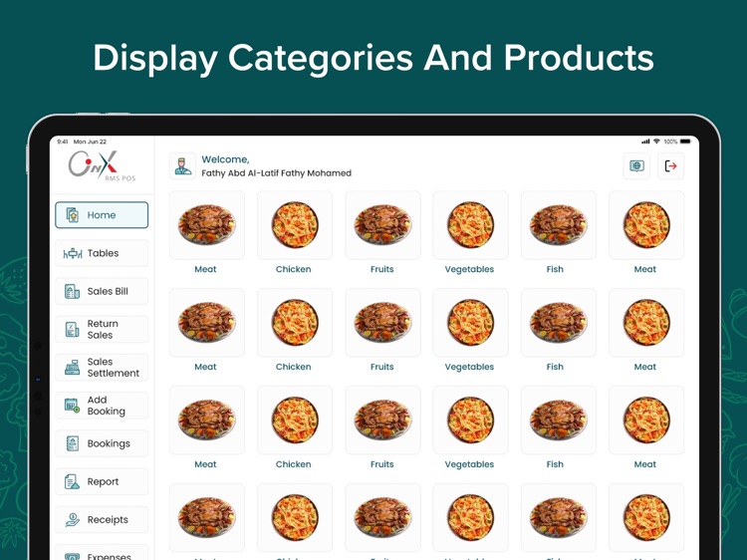Click the Sales Settlement register icon
The width and height of the screenshot is (747, 560).
[72, 368]
